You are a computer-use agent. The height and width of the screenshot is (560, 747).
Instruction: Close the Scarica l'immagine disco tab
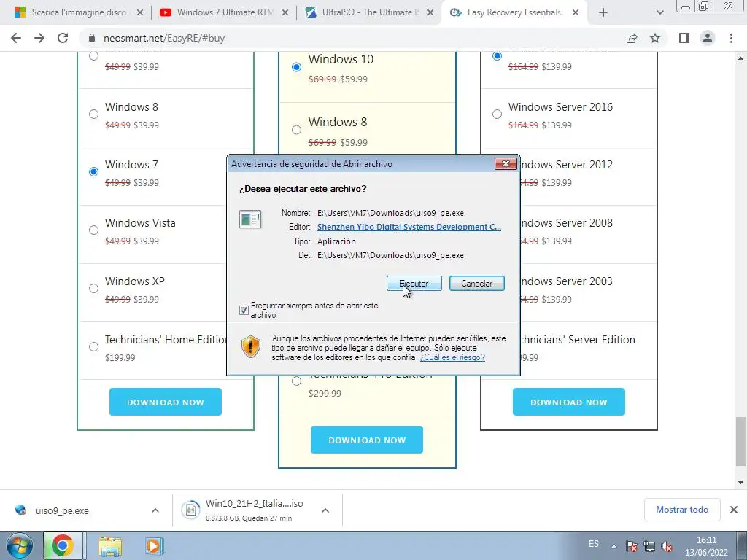click(139, 13)
